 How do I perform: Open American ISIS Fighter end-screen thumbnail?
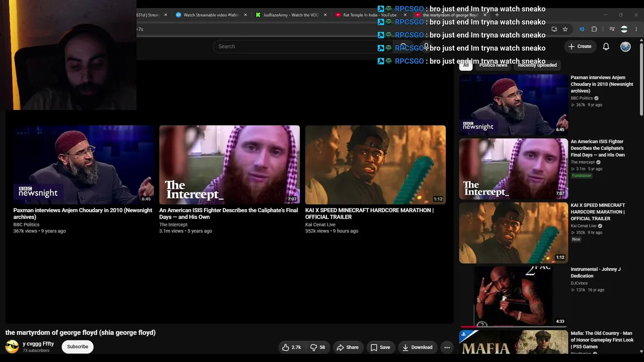click(x=229, y=165)
